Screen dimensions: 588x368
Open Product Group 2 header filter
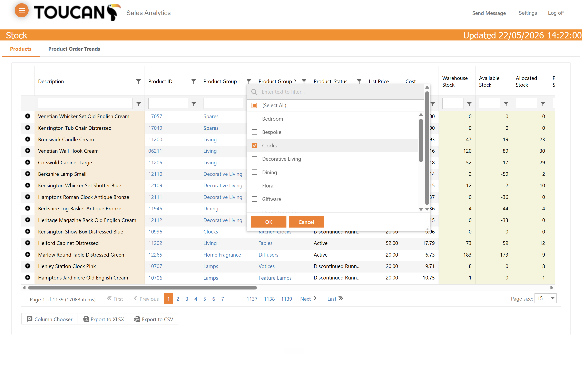tap(304, 81)
